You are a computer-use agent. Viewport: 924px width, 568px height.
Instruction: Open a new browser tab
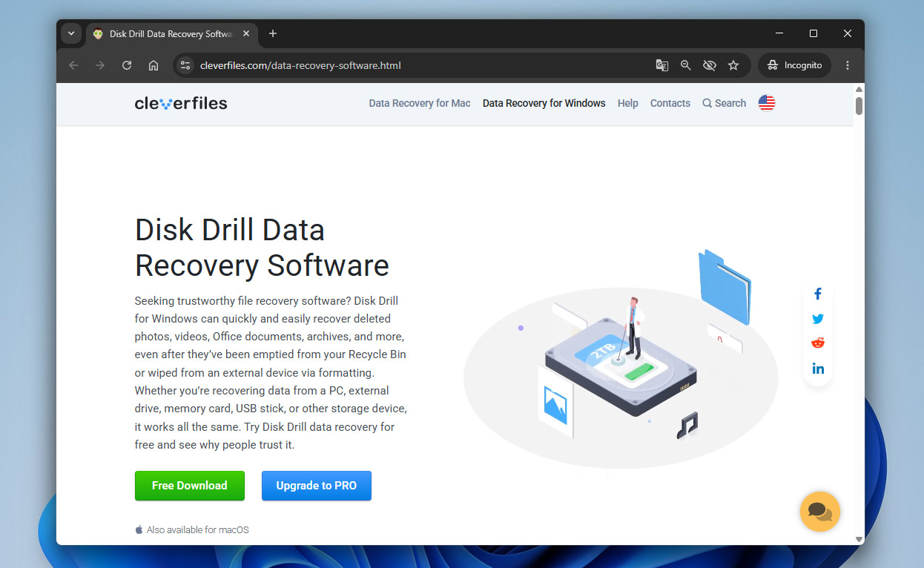[x=273, y=33]
